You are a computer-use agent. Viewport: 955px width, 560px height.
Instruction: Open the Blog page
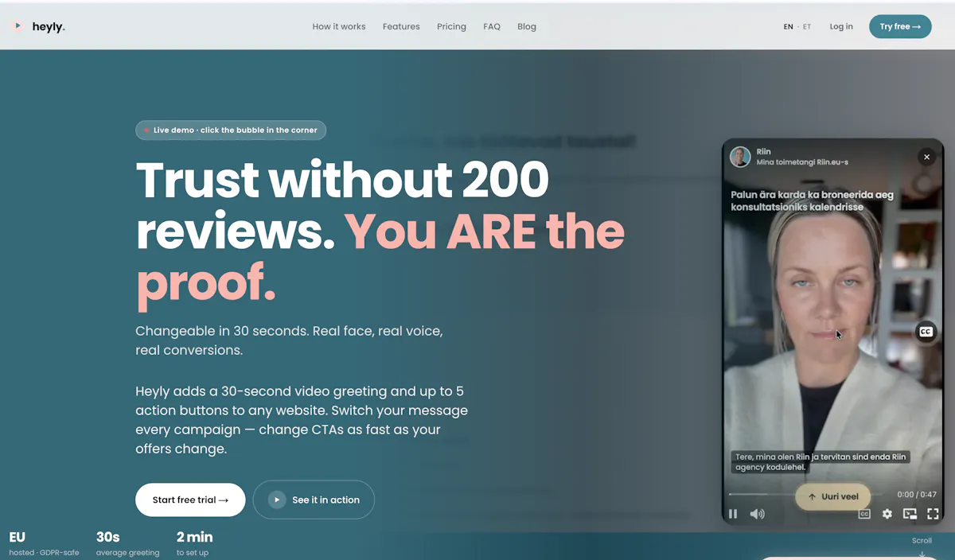527,26
